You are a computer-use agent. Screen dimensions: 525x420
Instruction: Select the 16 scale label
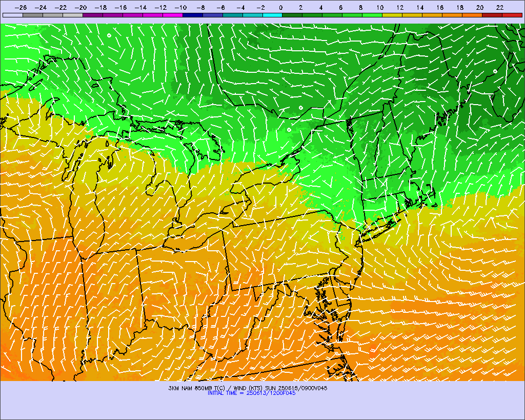pos(440,7)
